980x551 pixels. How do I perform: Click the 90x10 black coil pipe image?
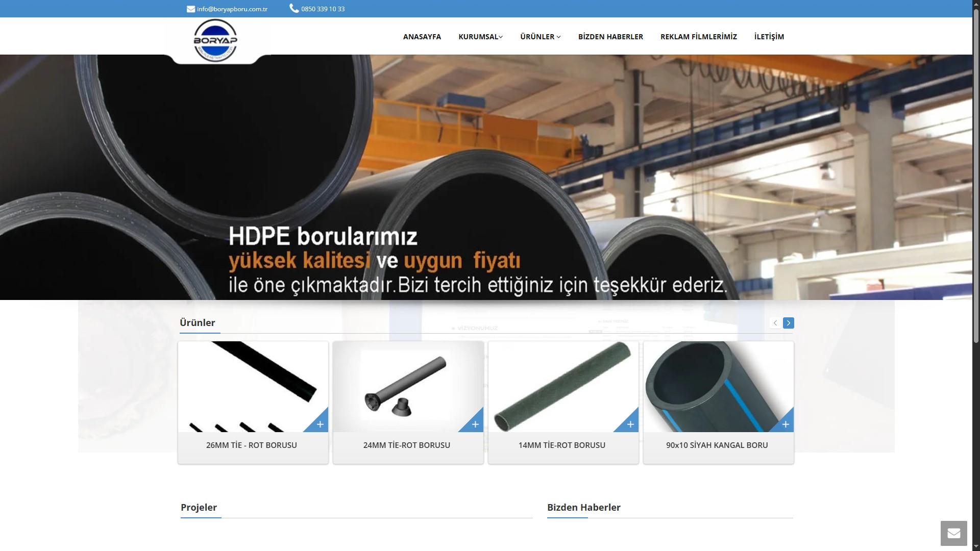point(719,387)
